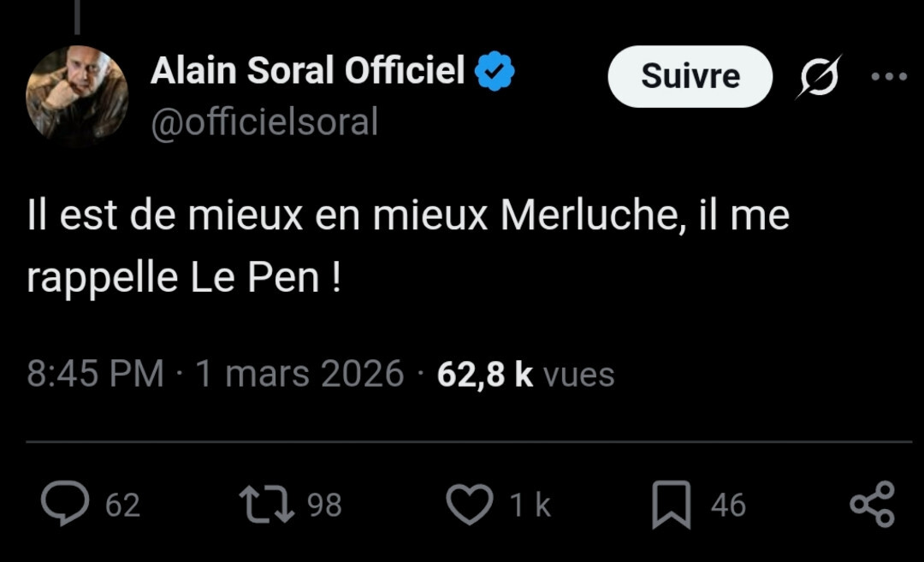The height and width of the screenshot is (562, 924).
Task: View the 62,8 k vues analytics
Action: 525,375
